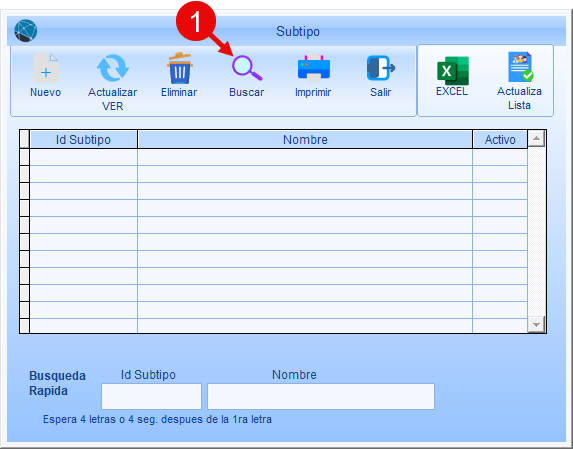573x449 pixels.
Task: Focus the Id Subtipo quick search field
Action: coord(151,396)
